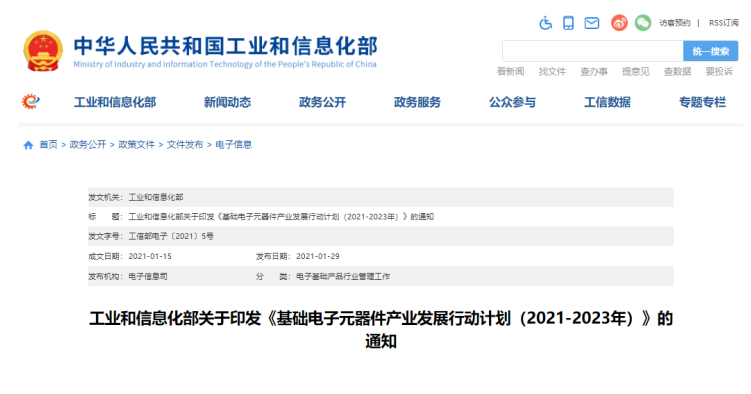Click 发布机构 value 电子信息司
The image size is (751, 394).
tap(148, 277)
